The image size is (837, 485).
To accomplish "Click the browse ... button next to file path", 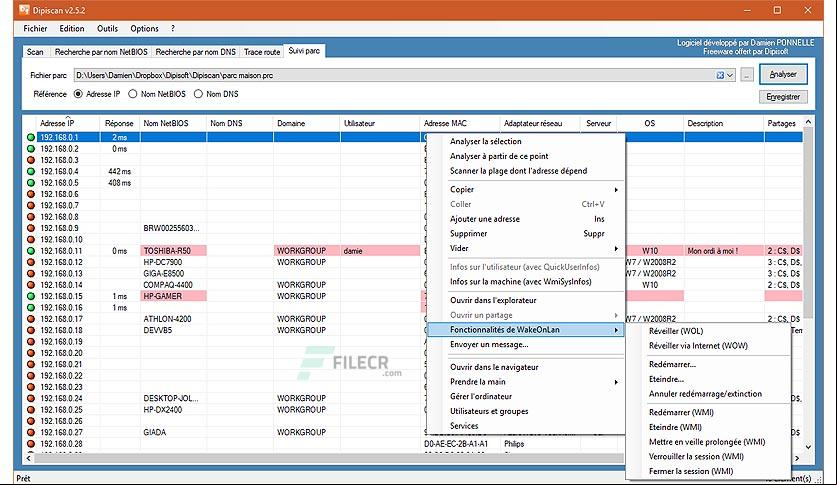I will [747, 75].
